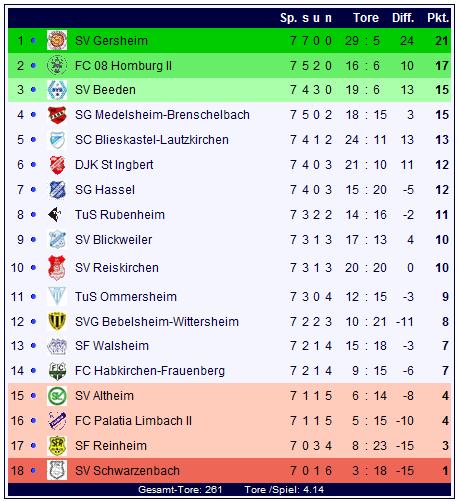Click the SV Gersheim club crest
458x501 pixels.
[x=57, y=40]
